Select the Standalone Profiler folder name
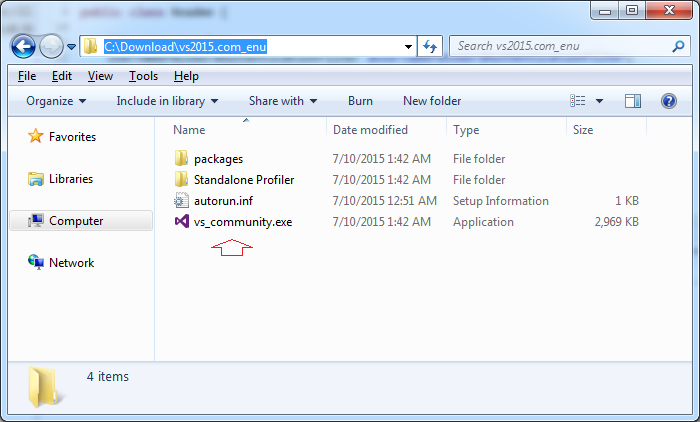The image size is (700, 422). pos(244,180)
